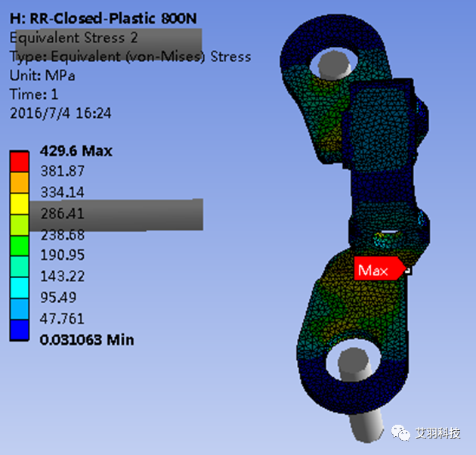Screen dimensions: 476x455
Task: Select the teal-green legend color band
Action: coord(20,267)
